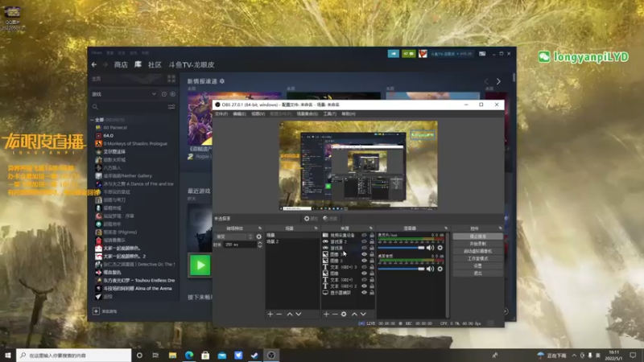Show next items in Steam news carousel
The image size is (644, 362).
[498, 81]
